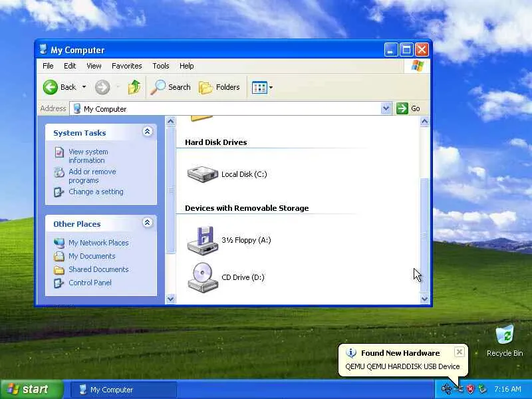Open My Network Places link

(98, 243)
